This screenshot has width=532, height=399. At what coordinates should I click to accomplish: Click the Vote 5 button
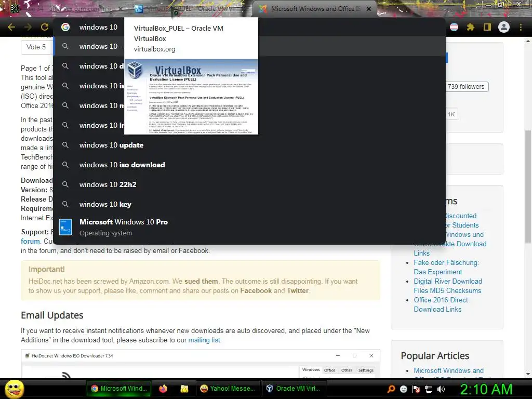(36, 47)
